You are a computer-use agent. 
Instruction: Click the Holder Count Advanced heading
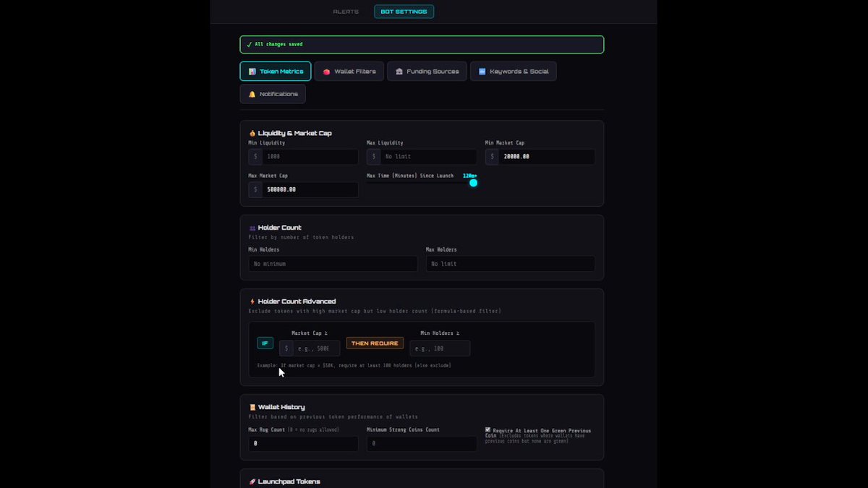pyautogui.click(x=297, y=301)
